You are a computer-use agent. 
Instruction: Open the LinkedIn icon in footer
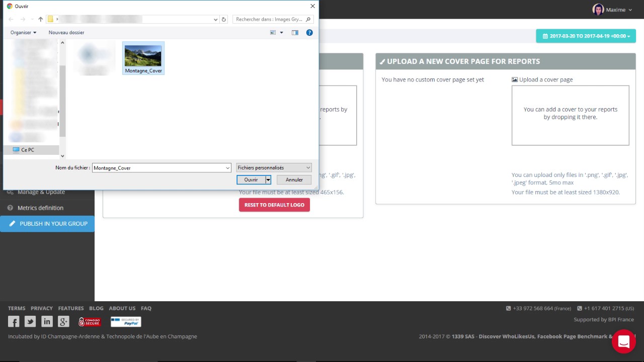pyautogui.click(x=47, y=322)
